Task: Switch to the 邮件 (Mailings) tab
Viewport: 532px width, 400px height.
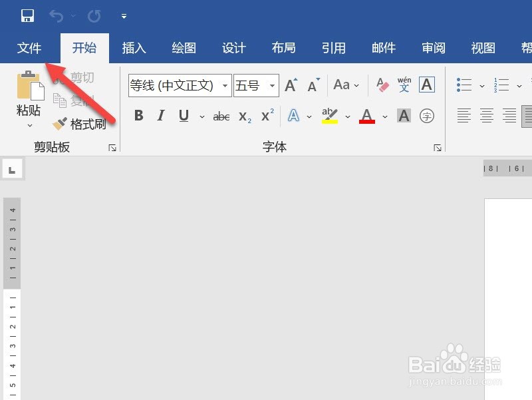Action: [x=384, y=48]
